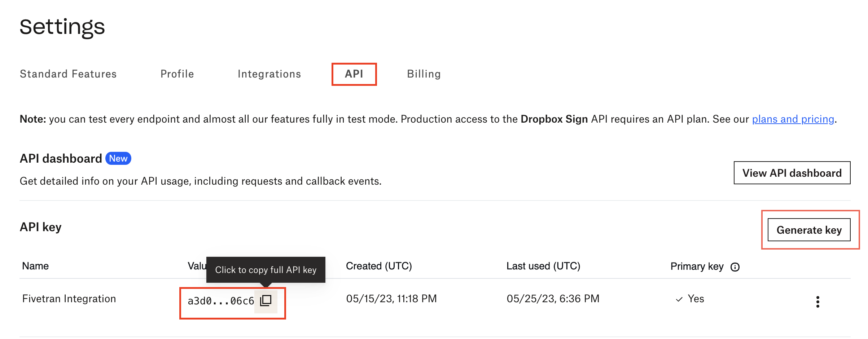The image size is (868, 339).
Task: Click the API key section heading
Action: coord(40,227)
